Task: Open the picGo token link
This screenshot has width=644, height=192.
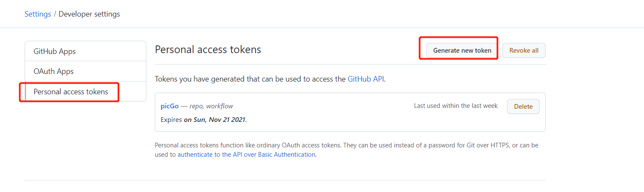Action: tap(170, 106)
